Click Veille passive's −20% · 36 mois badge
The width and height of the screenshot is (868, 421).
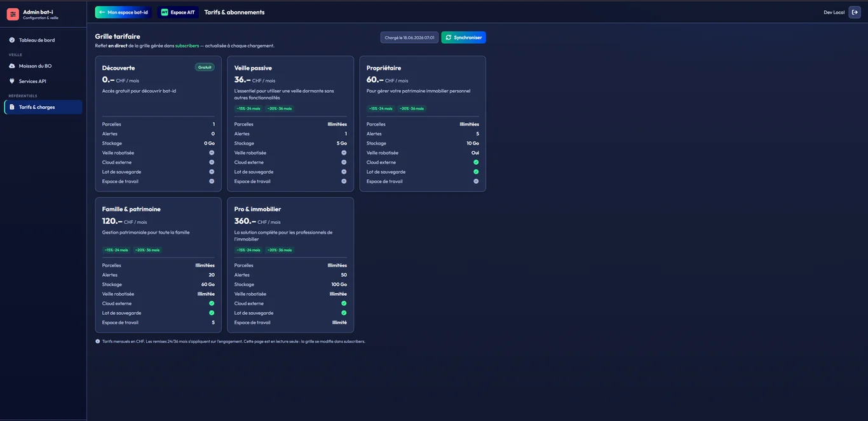coord(280,109)
